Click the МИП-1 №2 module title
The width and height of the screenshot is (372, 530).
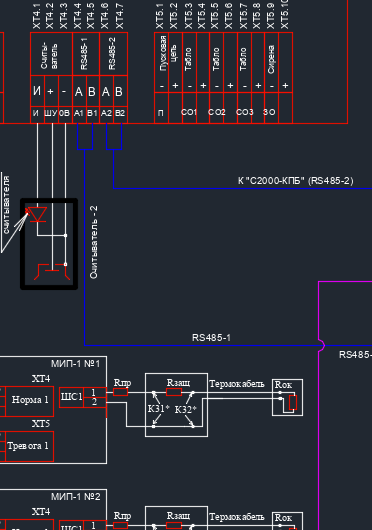76,497
